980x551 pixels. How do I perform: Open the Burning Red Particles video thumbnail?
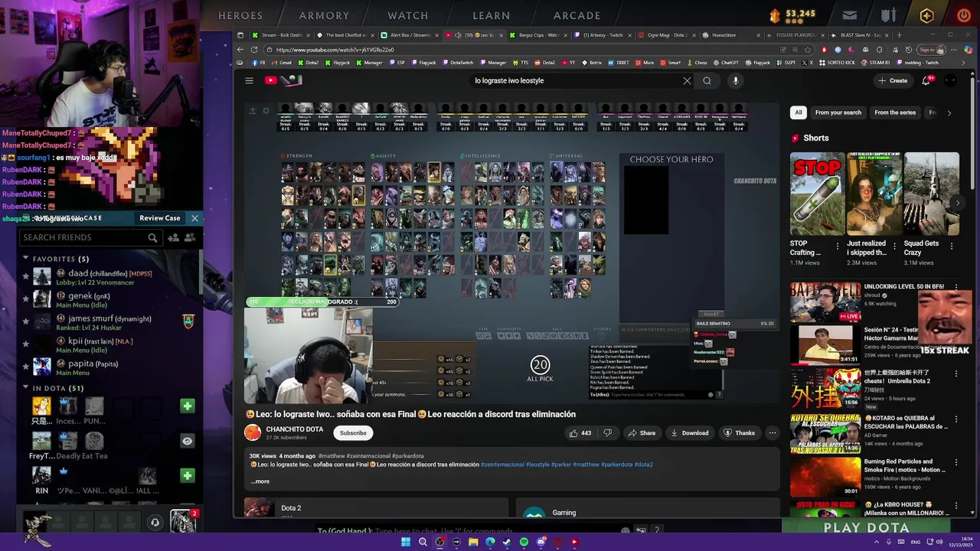pos(825,477)
